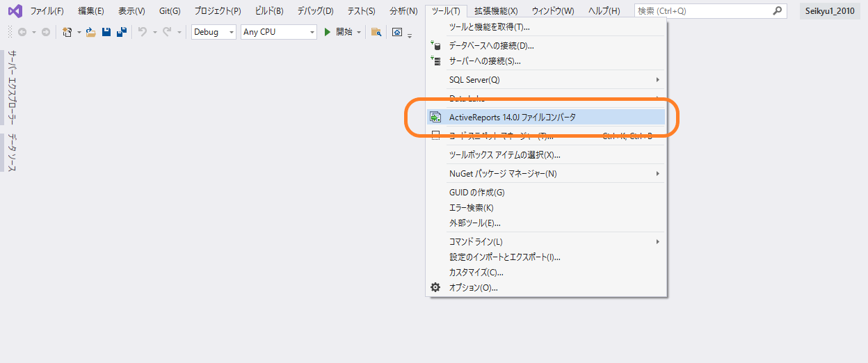Select ツールと機能を取得(T)...

click(546, 27)
